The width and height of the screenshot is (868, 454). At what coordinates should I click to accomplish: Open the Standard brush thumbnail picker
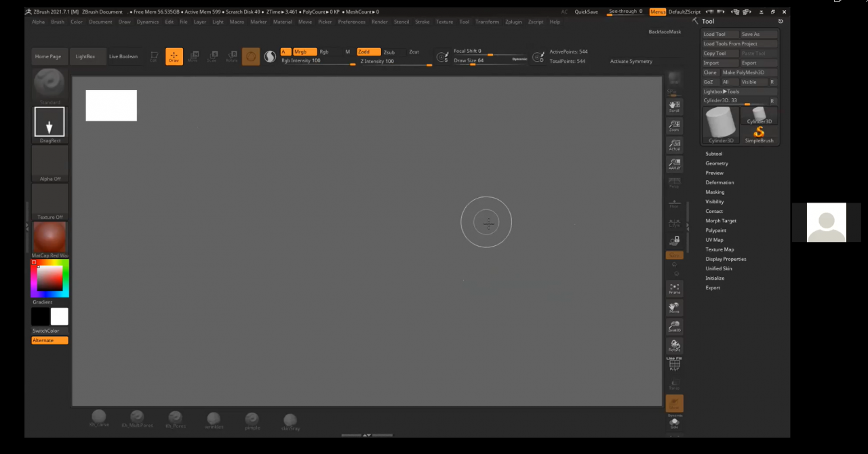pyautogui.click(x=50, y=86)
